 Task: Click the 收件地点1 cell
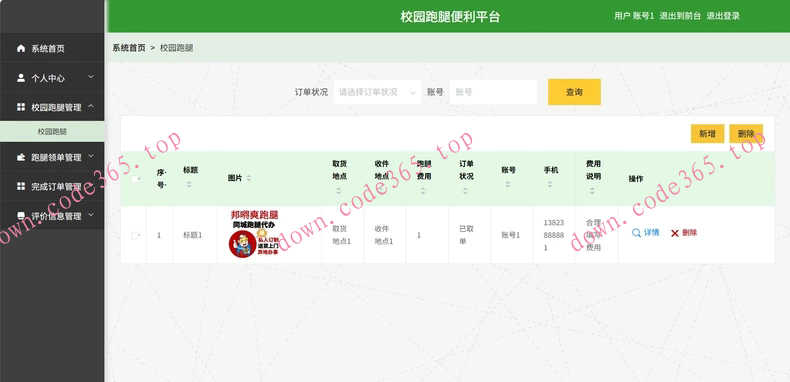[x=384, y=235]
